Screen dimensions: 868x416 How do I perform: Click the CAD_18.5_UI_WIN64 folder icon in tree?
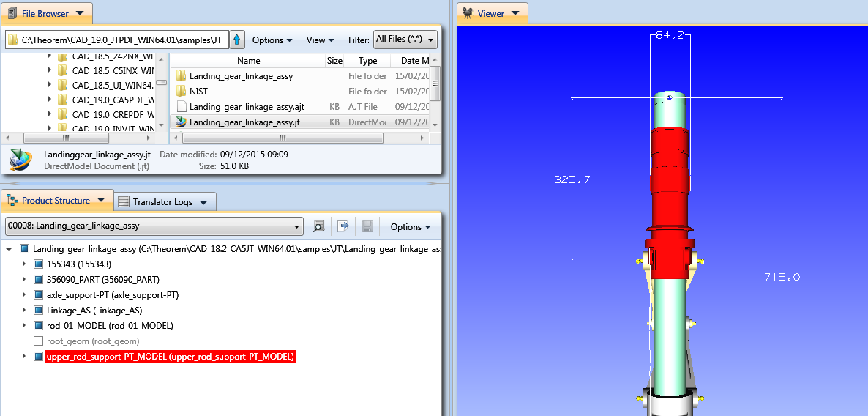tap(62, 85)
